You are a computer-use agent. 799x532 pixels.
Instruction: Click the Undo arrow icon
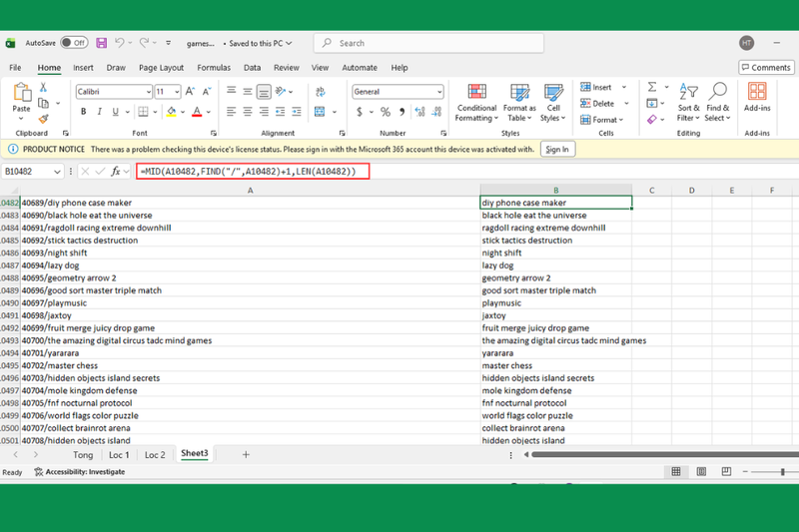pyautogui.click(x=119, y=43)
